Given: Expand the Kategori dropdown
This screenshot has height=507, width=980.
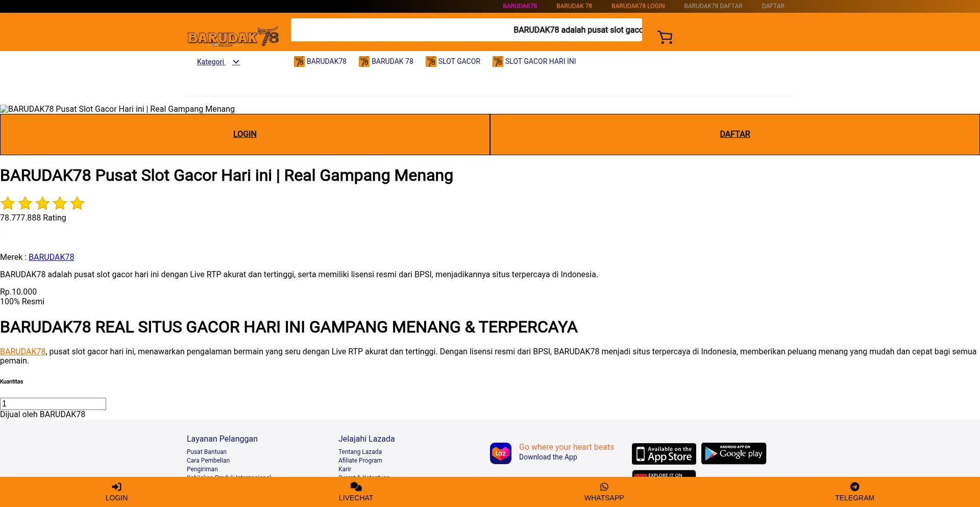Looking at the screenshot, I should click(x=211, y=62).
